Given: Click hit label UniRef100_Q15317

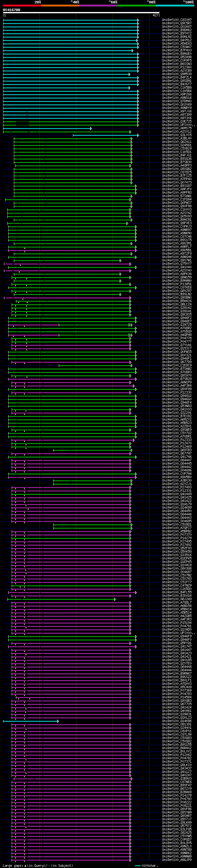Looking at the screenshot, I should 177,349.
